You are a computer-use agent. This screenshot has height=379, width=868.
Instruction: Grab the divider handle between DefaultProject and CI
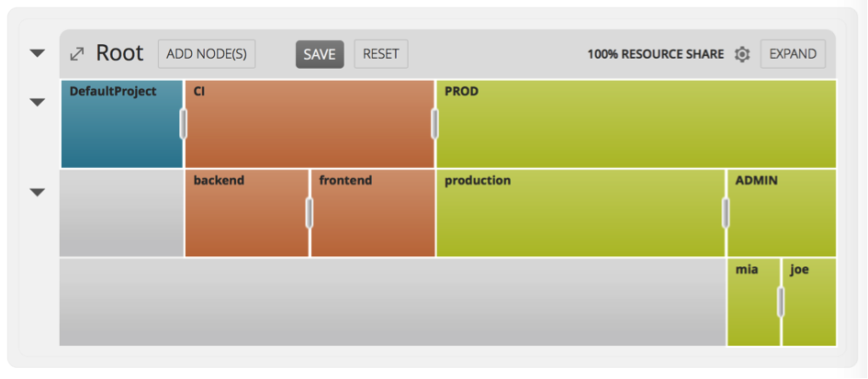tap(183, 123)
